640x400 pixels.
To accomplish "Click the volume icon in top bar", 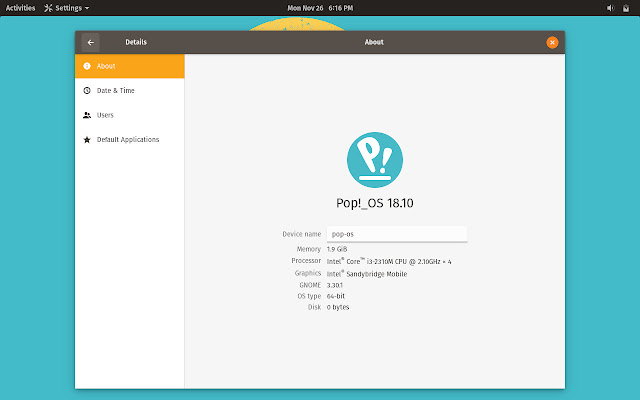I will [610, 8].
